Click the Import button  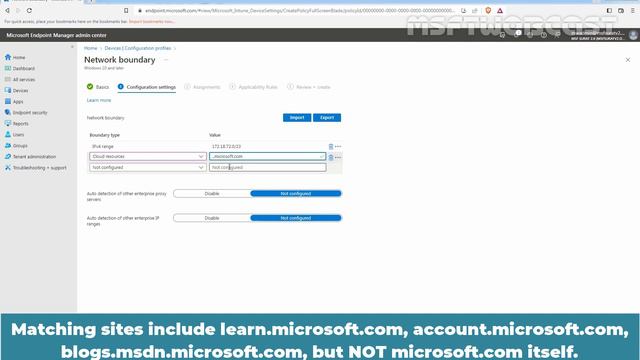pyautogui.click(x=297, y=118)
